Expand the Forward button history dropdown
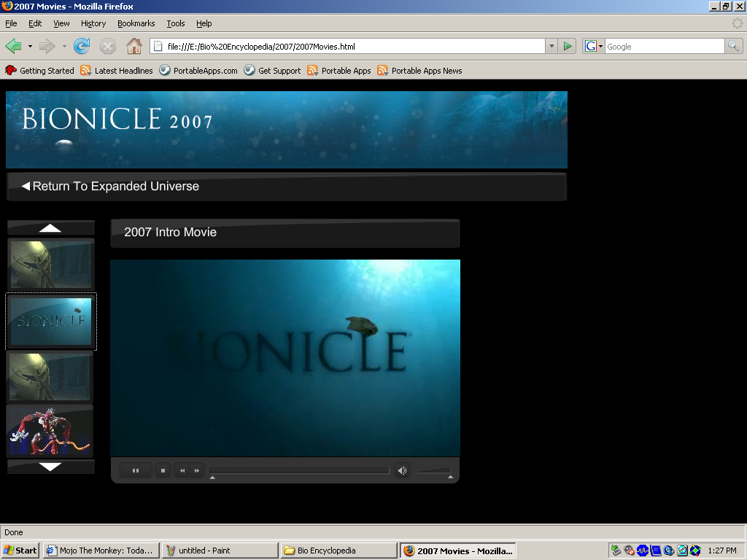Screen dimensions: 747x560 64,46
